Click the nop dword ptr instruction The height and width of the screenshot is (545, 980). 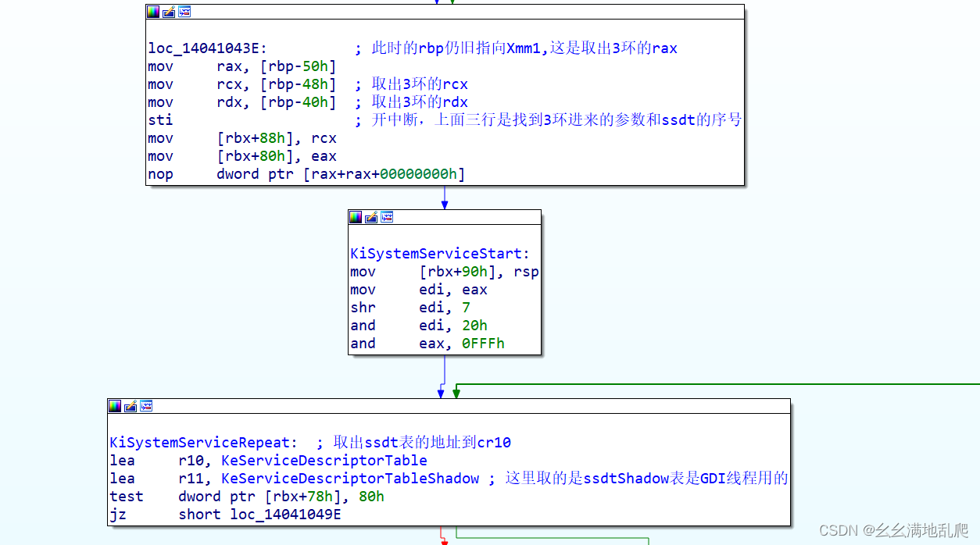tap(306, 174)
